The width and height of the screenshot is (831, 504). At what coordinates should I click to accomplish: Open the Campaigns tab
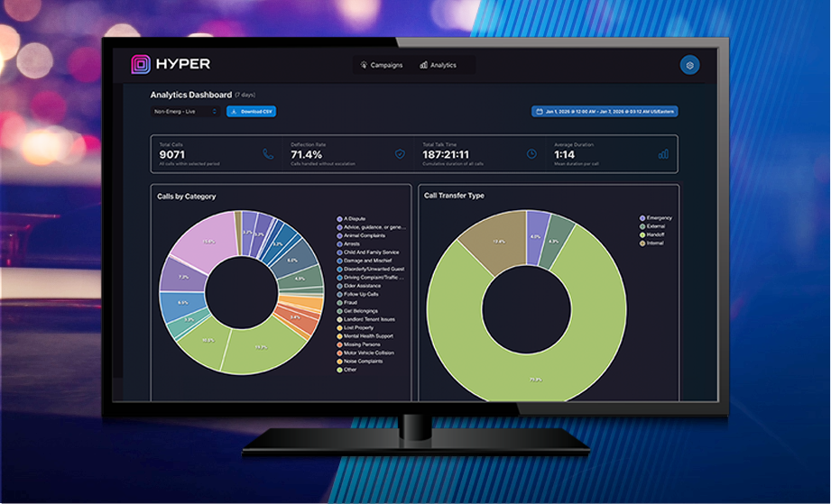pyautogui.click(x=382, y=65)
